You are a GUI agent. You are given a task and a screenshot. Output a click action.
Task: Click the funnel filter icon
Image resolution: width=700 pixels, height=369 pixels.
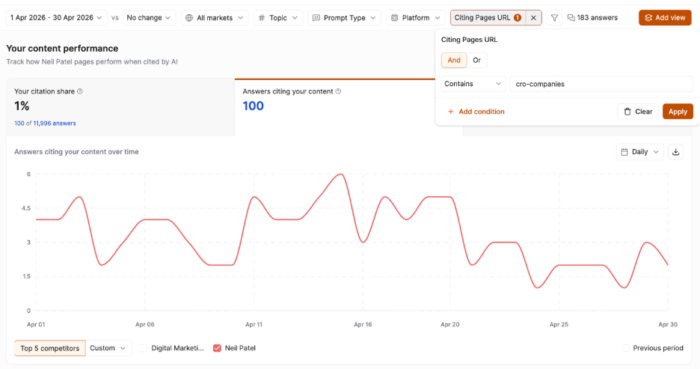point(554,18)
